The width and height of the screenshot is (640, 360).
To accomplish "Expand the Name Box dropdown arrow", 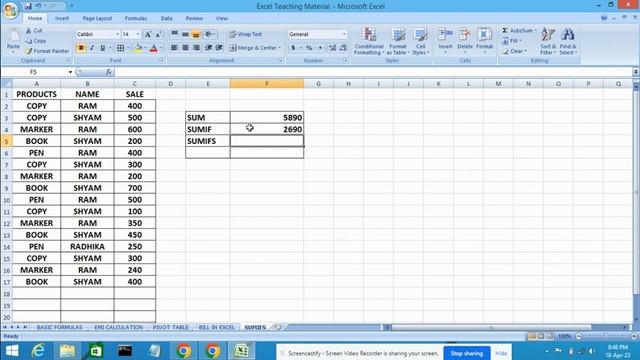I will tap(70, 72).
